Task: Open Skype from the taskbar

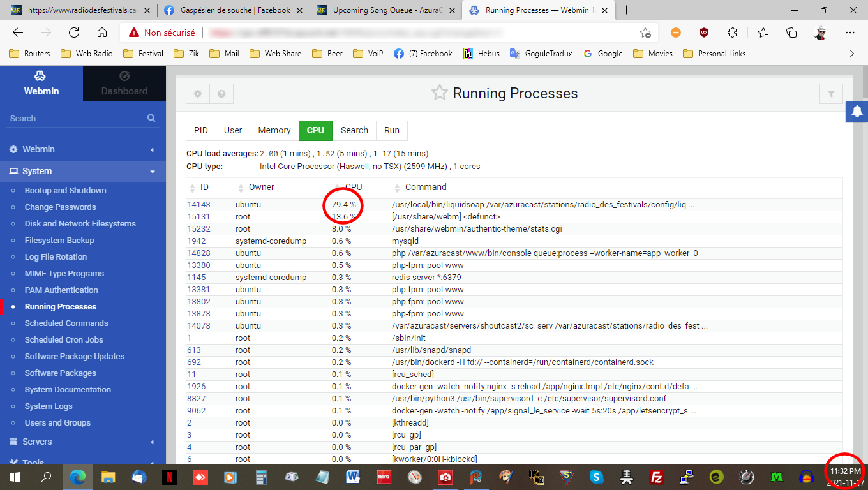Action: coord(596,477)
